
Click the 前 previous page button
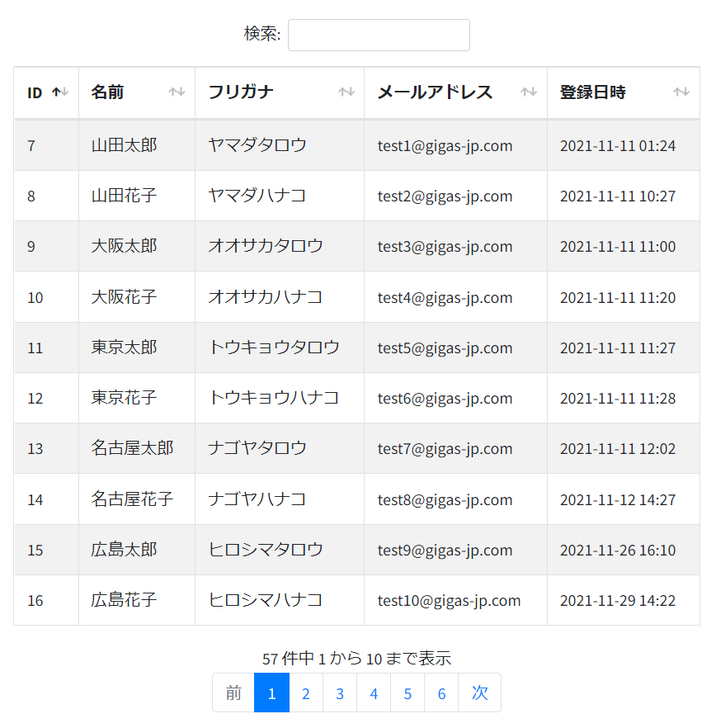[233, 693]
